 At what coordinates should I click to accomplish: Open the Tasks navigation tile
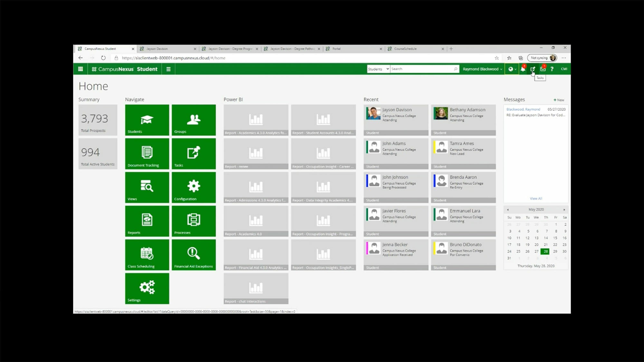[x=194, y=154]
